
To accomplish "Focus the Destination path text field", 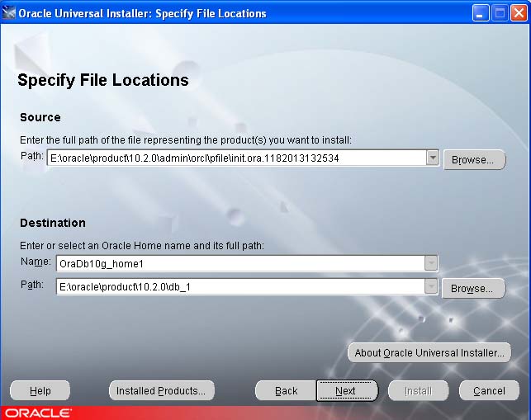I will 239,286.
